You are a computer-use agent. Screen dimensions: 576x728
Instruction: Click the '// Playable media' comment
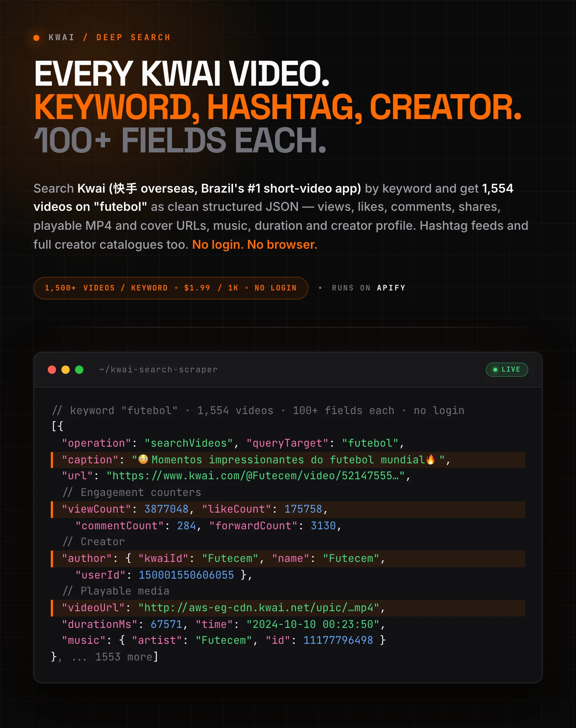pyautogui.click(x=116, y=591)
